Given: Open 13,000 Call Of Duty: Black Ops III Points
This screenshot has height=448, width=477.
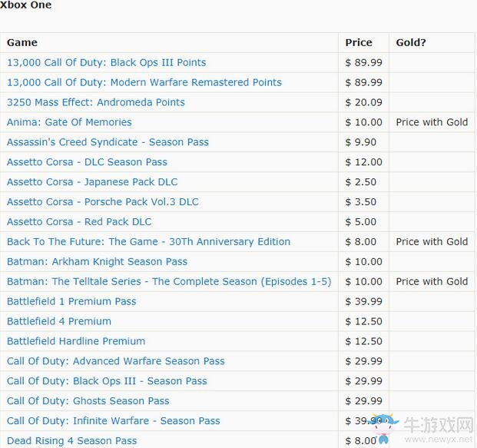Looking at the screenshot, I should click(107, 62).
